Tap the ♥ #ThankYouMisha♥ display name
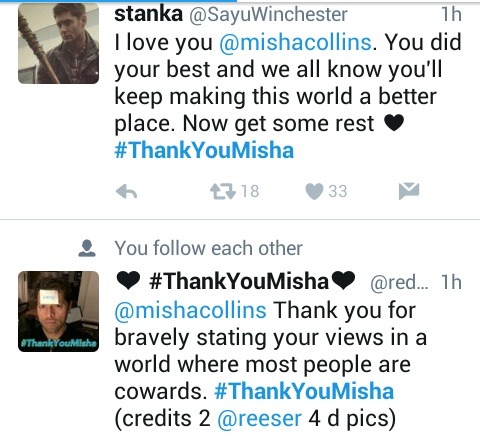This screenshot has height=438, width=480. pyautogui.click(x=236, y=281)
